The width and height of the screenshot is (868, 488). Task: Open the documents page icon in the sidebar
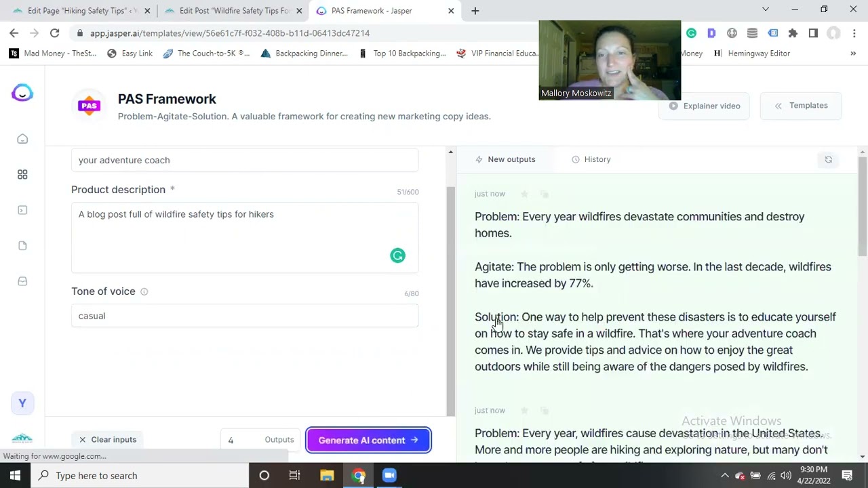(22, 245)
